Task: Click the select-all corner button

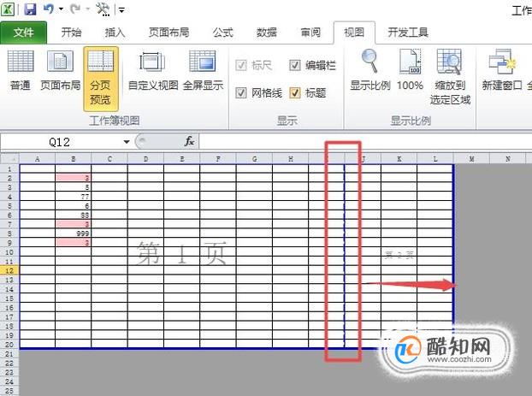Action: (x=9, y=158)
